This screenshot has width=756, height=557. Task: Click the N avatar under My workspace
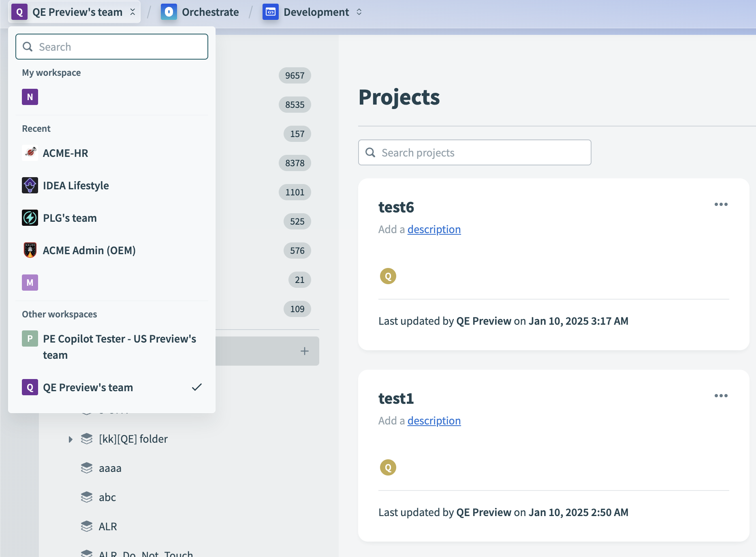(x=30, y=97)
